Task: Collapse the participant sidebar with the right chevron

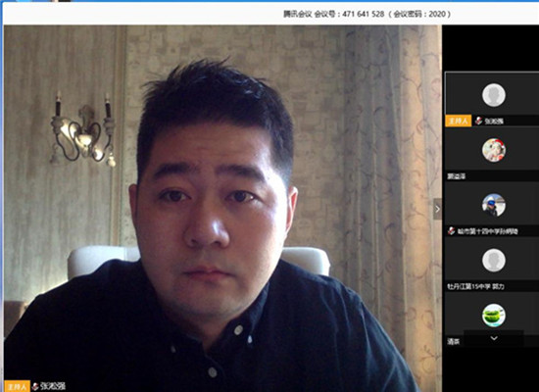Action: tap(438, 209)
